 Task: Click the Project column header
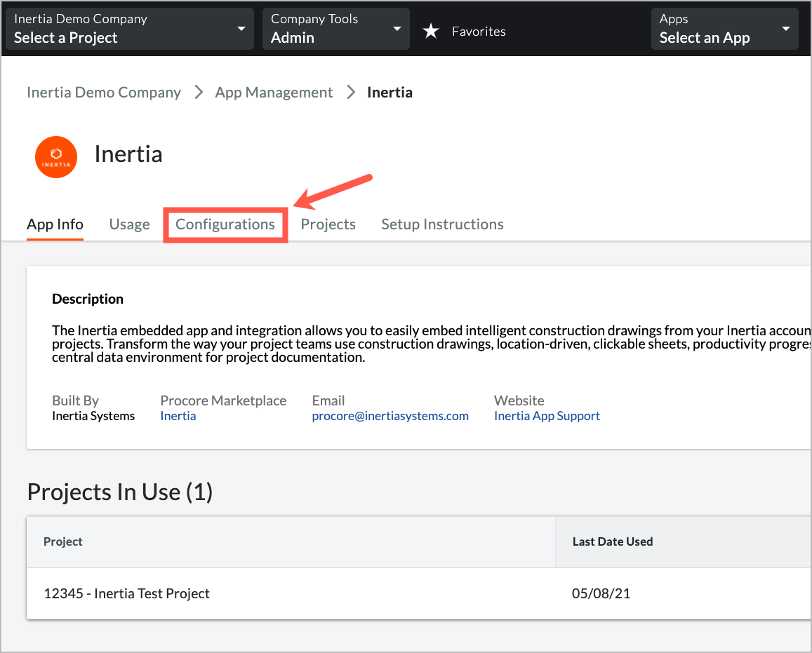[291, 541]
